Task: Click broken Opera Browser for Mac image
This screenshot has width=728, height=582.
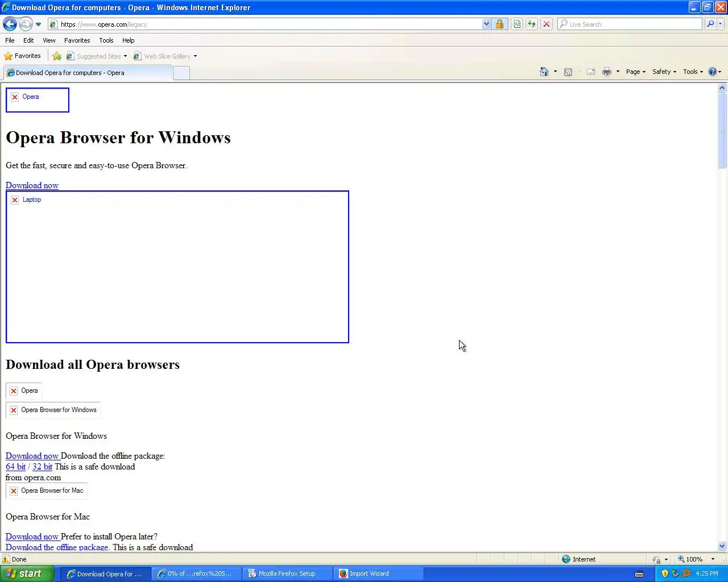Action: (47, 490)
